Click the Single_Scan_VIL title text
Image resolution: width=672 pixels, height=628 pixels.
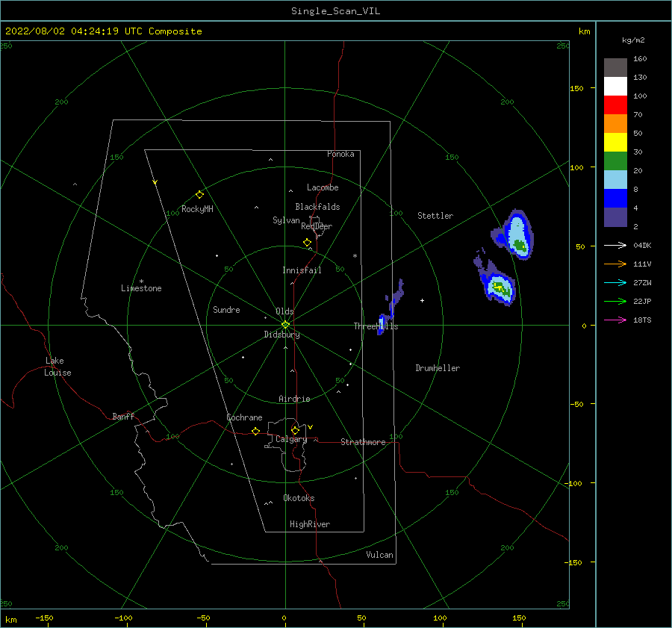tap(335, 11)
